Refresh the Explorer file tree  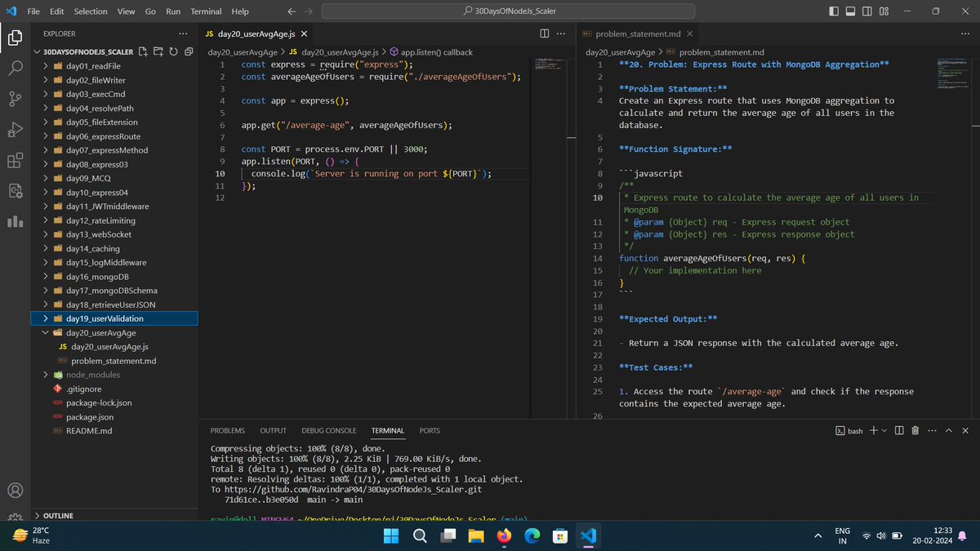coord(172,51)
